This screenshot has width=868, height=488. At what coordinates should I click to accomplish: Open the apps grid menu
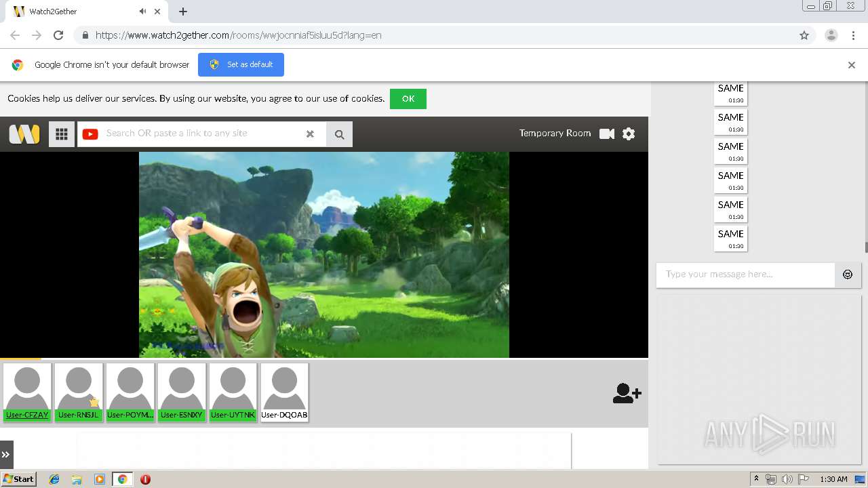pos(62,134)
